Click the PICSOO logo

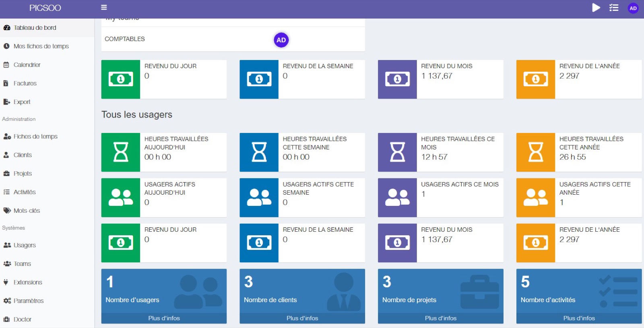[x=45, y=8]
